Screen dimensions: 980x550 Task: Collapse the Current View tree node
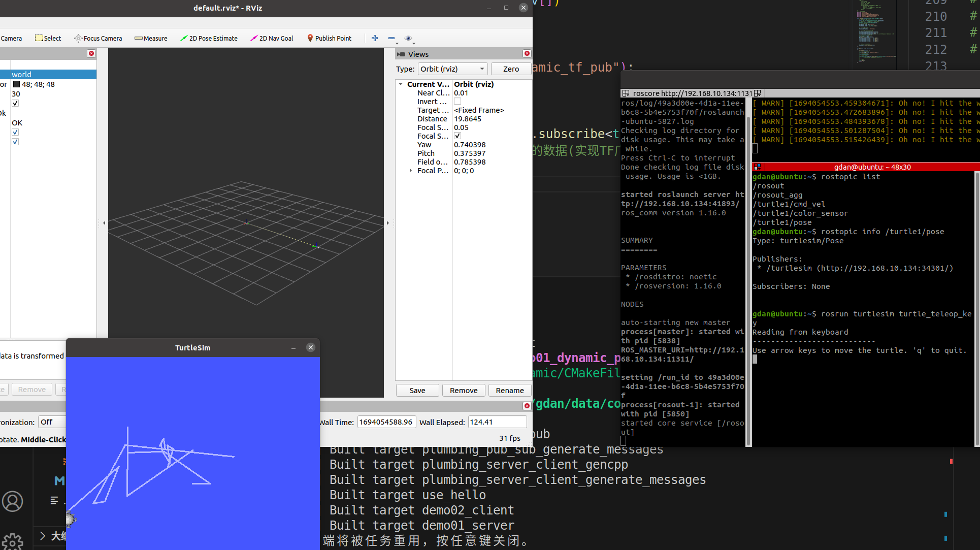point(401,84)
